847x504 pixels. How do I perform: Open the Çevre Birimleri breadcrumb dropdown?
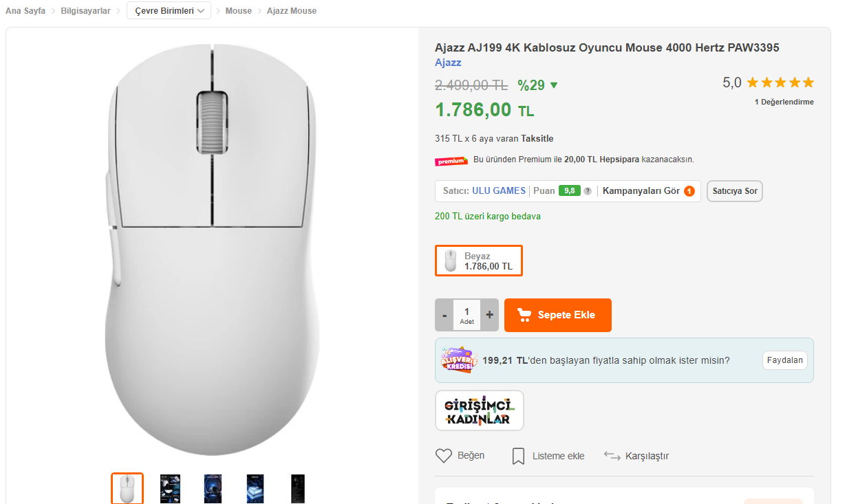(x=169, y=11)
